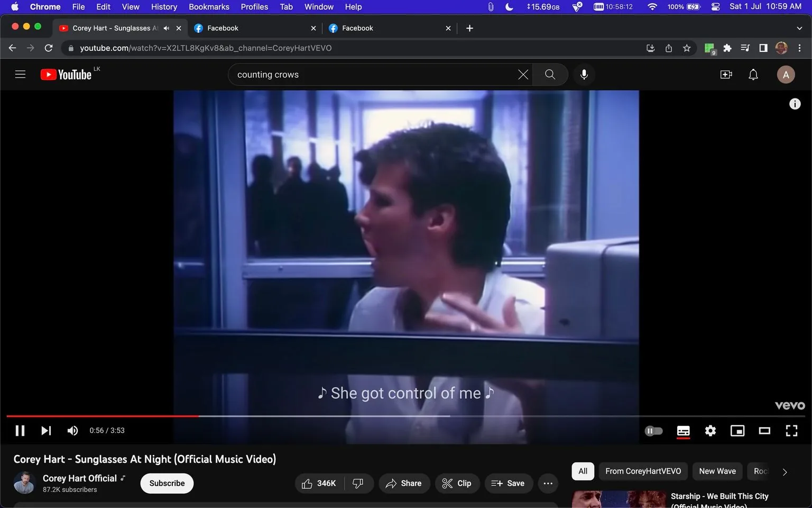This screenshot has width=812, height=508.
Task: Disable autoplay for the next video
Action: [x=653, y=430]
